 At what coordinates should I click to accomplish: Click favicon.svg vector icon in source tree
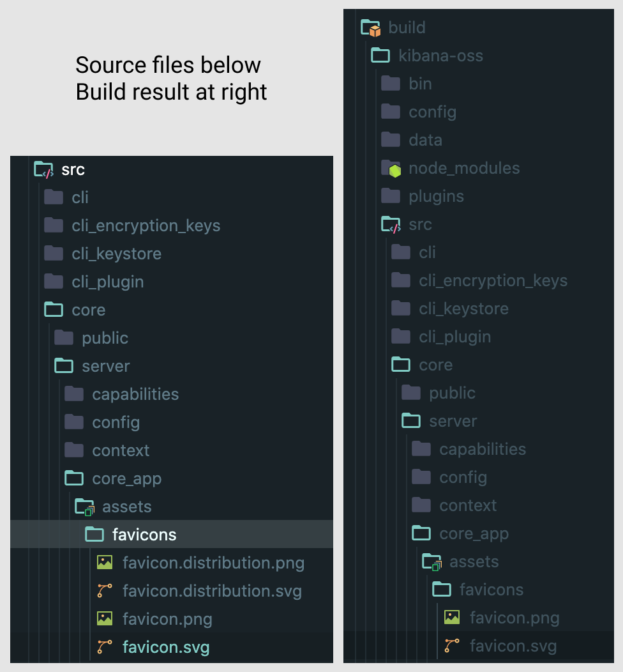point(105,647)
